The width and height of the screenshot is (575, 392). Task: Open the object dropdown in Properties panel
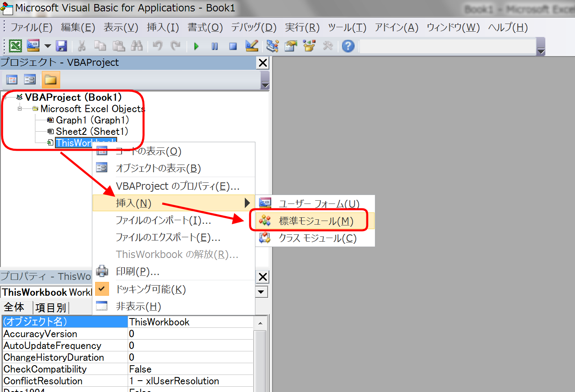click(x=261, y=292)
